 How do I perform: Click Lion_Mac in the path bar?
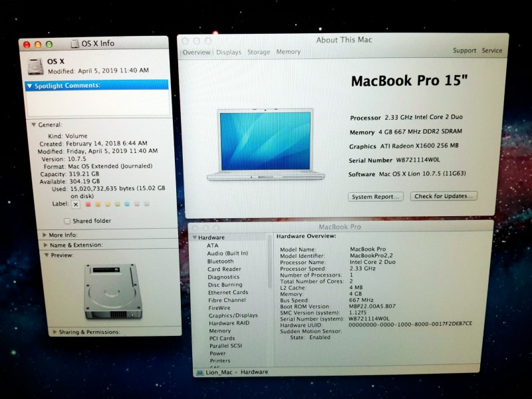(219, 372)
